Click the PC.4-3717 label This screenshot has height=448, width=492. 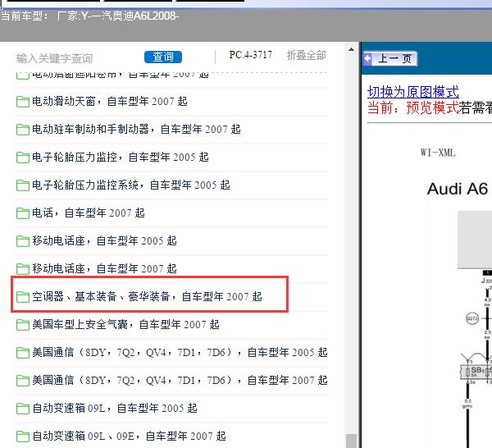pyautogui.click(x=251, y=55)
